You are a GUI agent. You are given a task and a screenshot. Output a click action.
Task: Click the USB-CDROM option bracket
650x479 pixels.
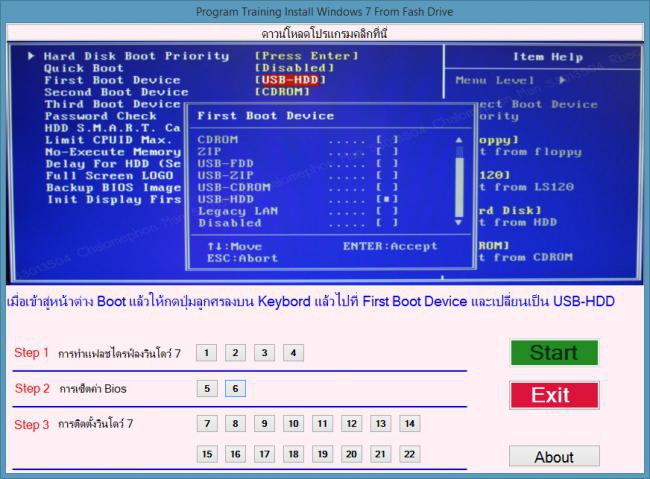387,187
